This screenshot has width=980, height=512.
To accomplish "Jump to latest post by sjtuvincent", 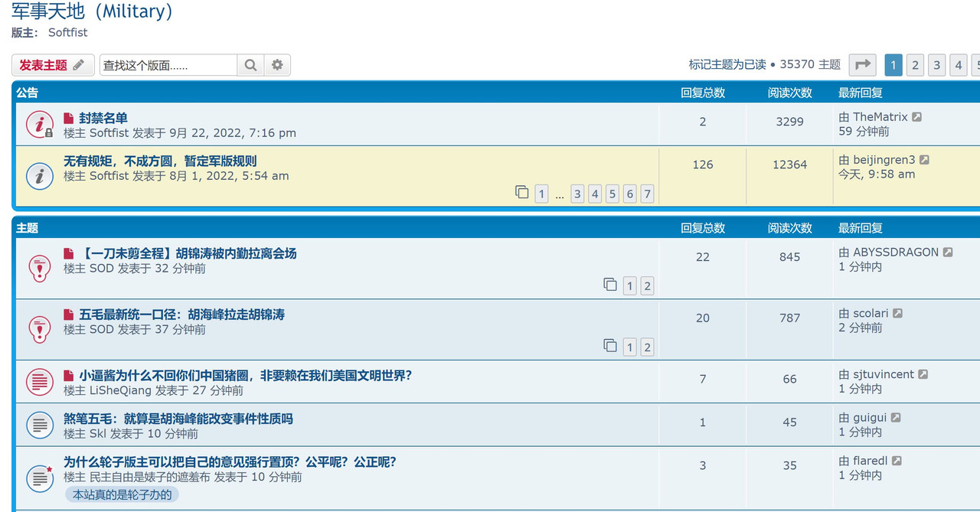I will coord(923,374).
